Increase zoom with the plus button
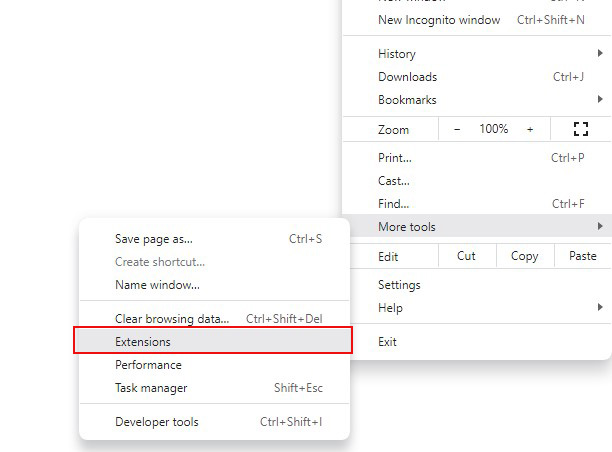Image resolution: width=612 pixels, height=452 pixels. pos(530,129)
